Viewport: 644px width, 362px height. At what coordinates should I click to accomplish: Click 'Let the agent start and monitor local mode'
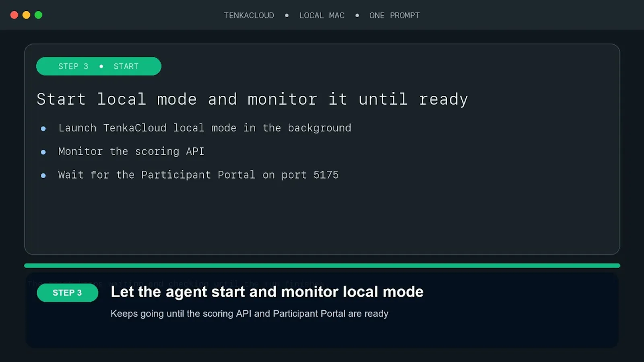pyautogui.click(x=267, y=292)
